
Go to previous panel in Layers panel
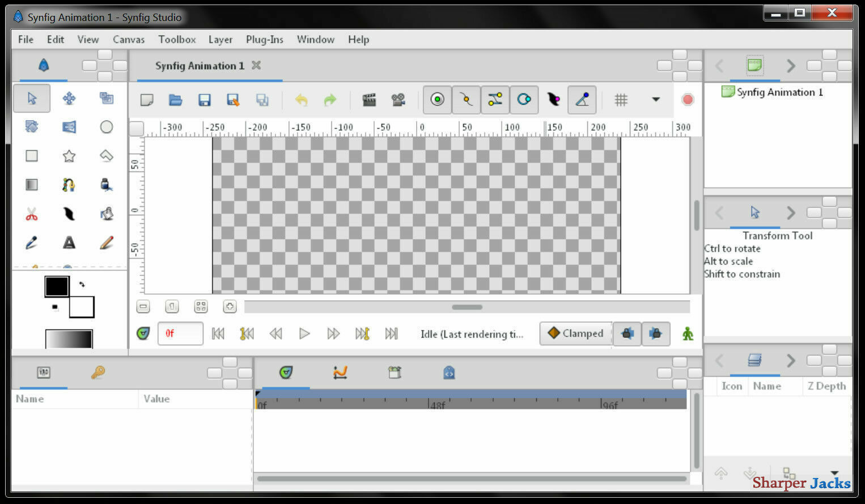coord(719,360)
